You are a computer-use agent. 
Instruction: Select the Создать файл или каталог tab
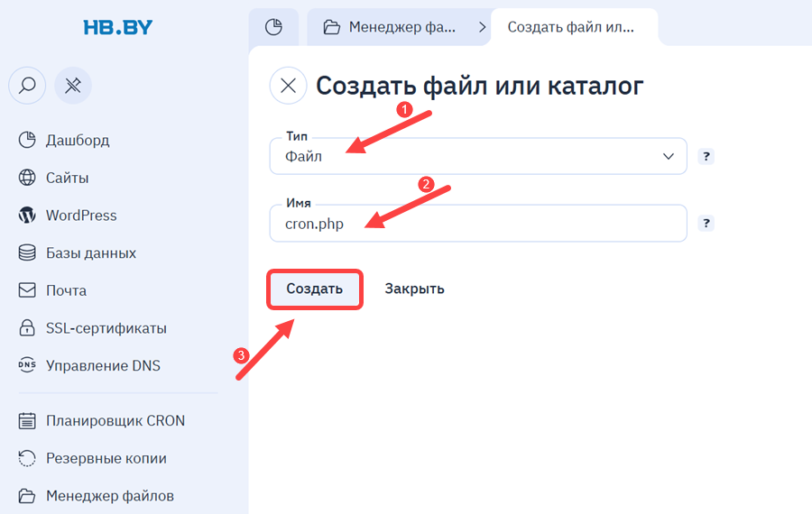click(x=573, y=27)
